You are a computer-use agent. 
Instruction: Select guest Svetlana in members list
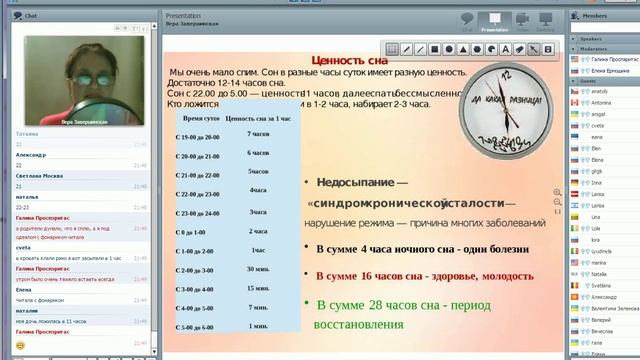[x=605, y=286]
